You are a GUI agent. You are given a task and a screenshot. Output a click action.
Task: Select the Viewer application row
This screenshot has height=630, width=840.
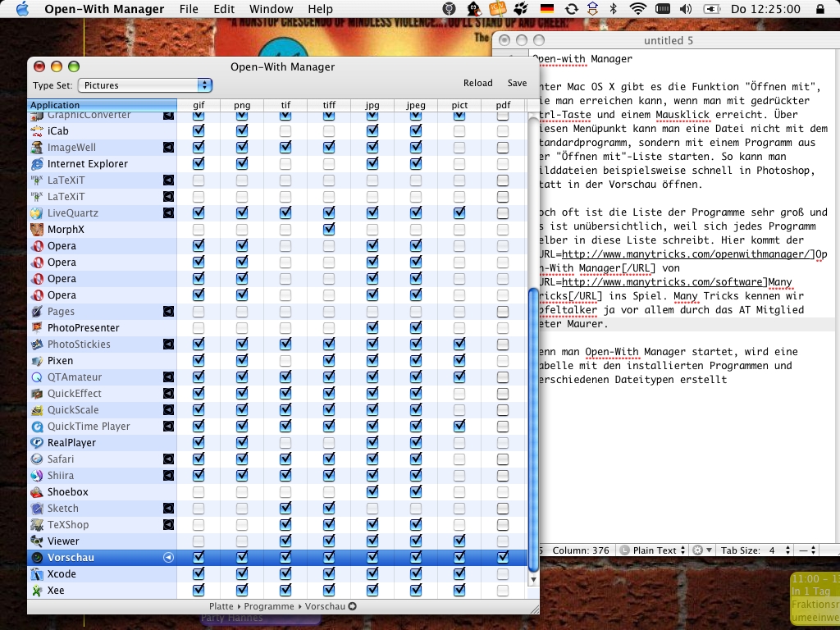[x=277, y=541]
